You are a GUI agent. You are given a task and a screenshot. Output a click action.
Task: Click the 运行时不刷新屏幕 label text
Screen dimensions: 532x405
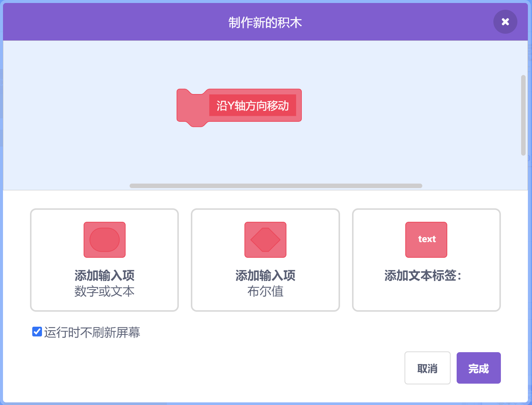click(92, 332)
